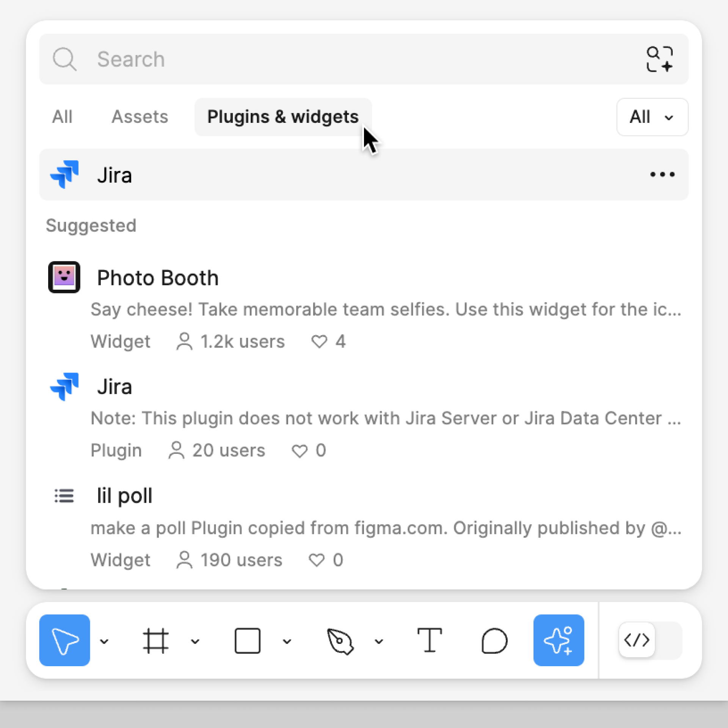728x728 pixels.
Task: Click lil poll 190 users count
Action: point(242,560)
